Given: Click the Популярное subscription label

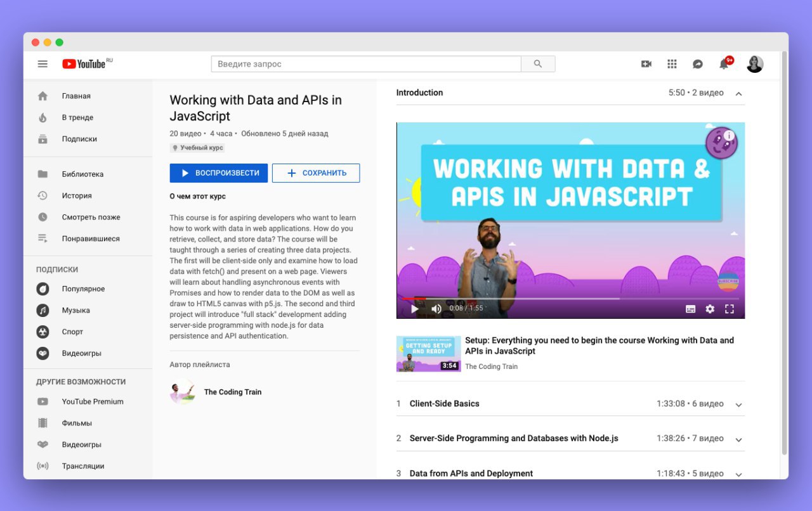Looking at the screenshot, I should tap(84, 289).
